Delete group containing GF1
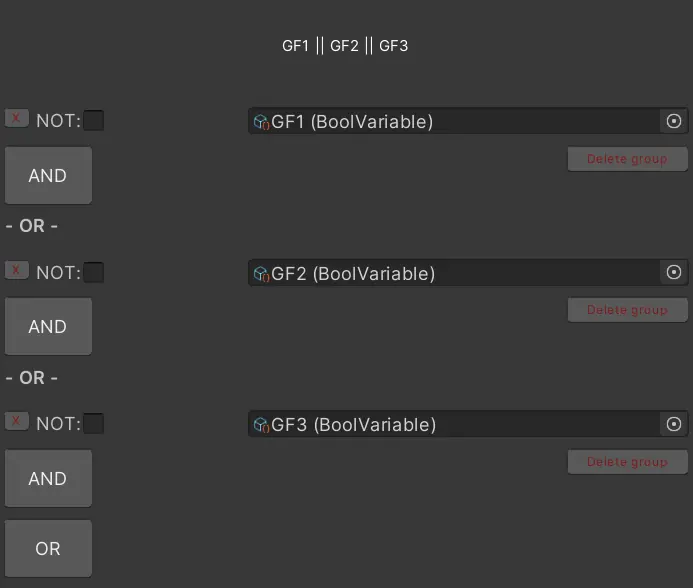 627,159
